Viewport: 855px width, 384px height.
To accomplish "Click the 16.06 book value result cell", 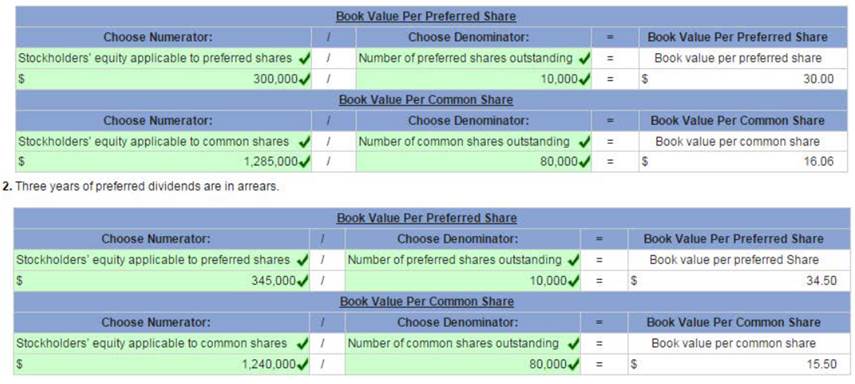I will [739, 162].
